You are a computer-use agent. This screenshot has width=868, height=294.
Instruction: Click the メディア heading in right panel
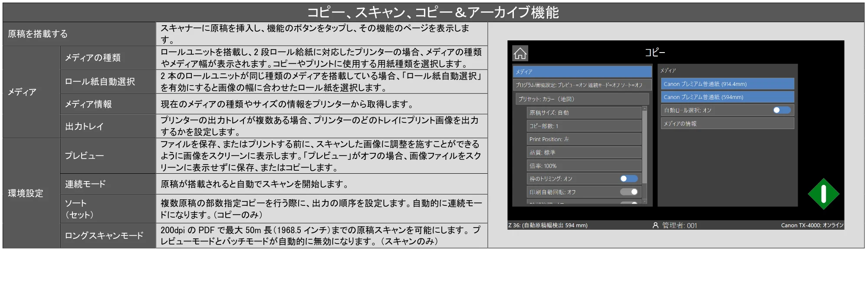[x=668, y=70]
